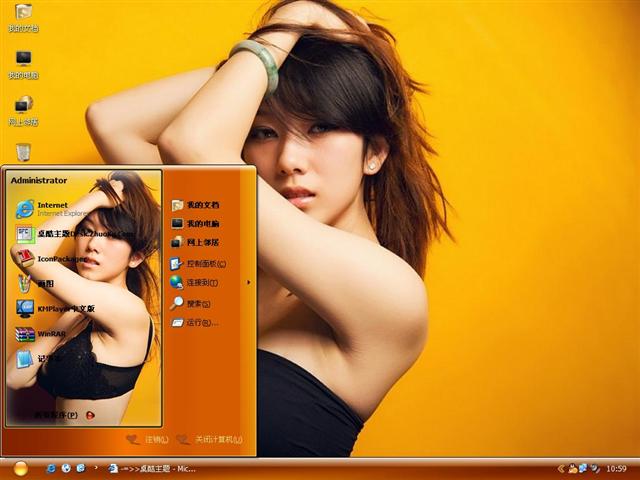Image resolution: width=640 pixels, height=480 pixels.
Task: Open the Recycle Bin on the desktop
Action: [23, 151]
